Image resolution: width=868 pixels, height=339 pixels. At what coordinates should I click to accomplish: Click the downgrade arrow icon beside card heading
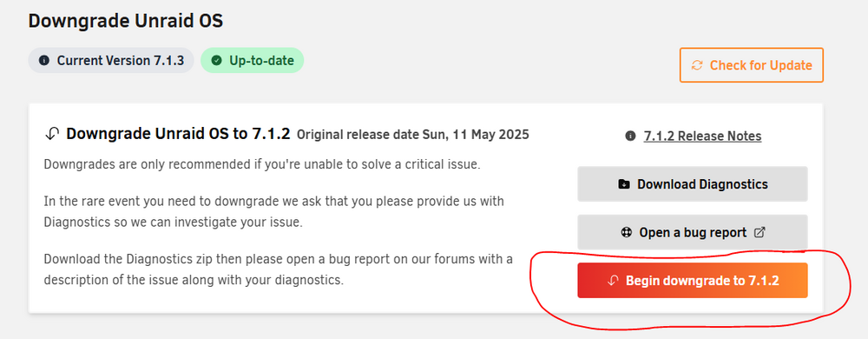(x=51, y=134)
